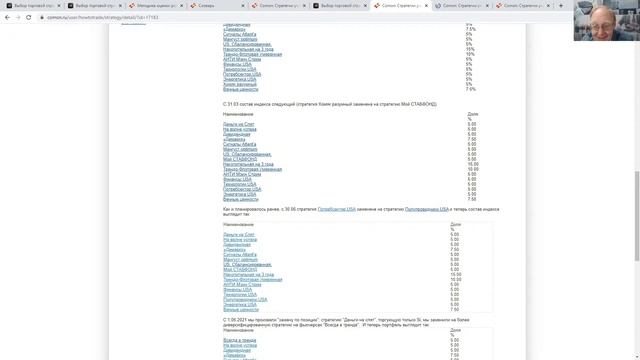Click Полупроводники USA link in the 30.06 paragraph

pyautogui.click(x=427, y=209)
